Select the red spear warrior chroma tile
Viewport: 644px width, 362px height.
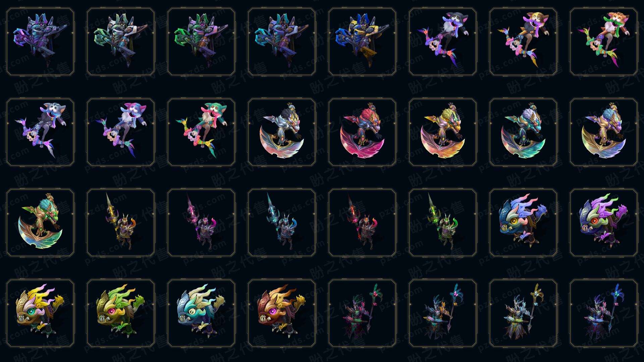[x=362, y=223]
